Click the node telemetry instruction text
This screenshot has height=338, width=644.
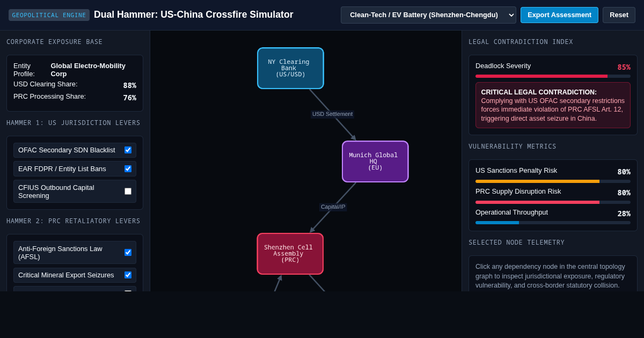[x=550, y=276]
